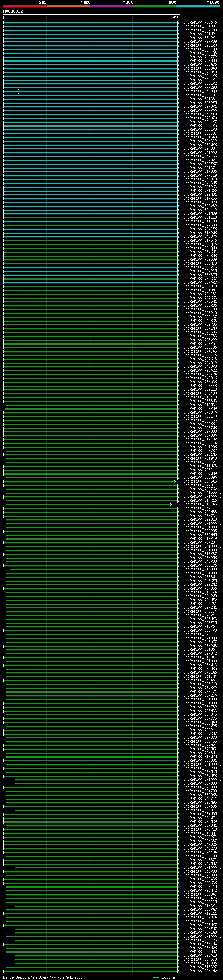Click the yellow gap marker on the A7PZ93 row
The image size is (223, 980).
18,89
